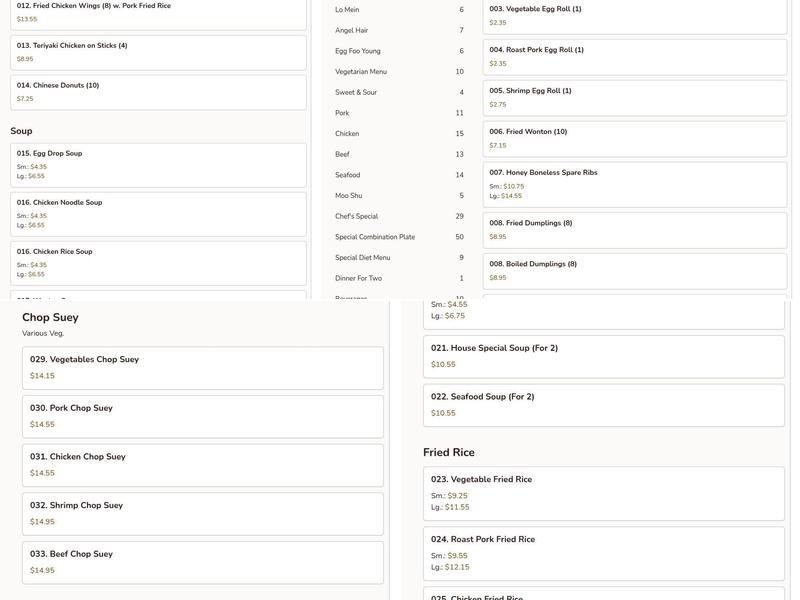Screen dimensions: 800x600
Task: Open the Vegetables Chop Suey item
Action: click(x=202, y=367)
